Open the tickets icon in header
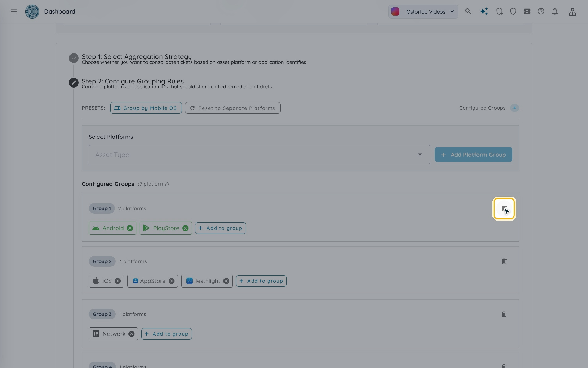This screenshot has width=588, height=368. click(x=527, y=11)
